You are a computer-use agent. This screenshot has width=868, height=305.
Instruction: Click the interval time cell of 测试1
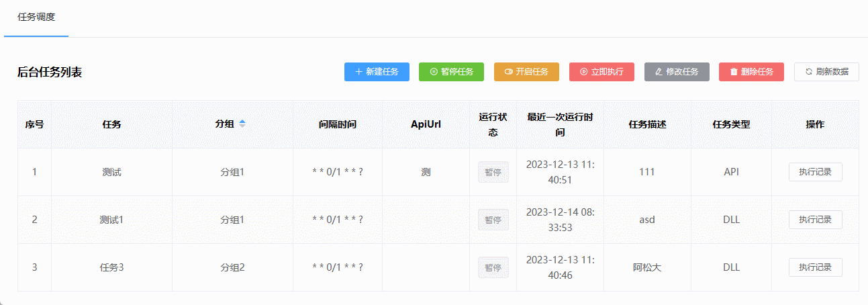point(338,220)
